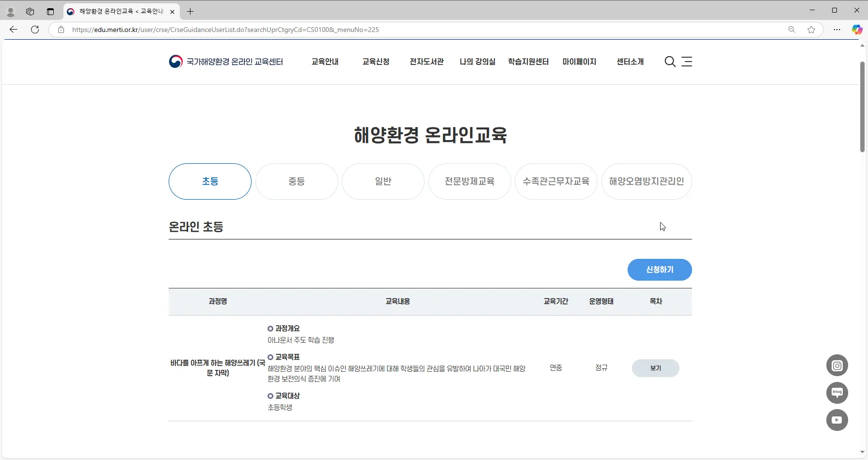Switch to the 일반 tab
The image size is (868, 460).
click(382, 181)
